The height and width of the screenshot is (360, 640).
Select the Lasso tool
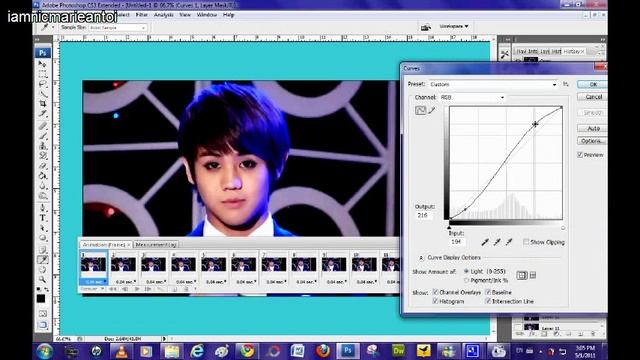pyautogui.click(x=42, y=84)
